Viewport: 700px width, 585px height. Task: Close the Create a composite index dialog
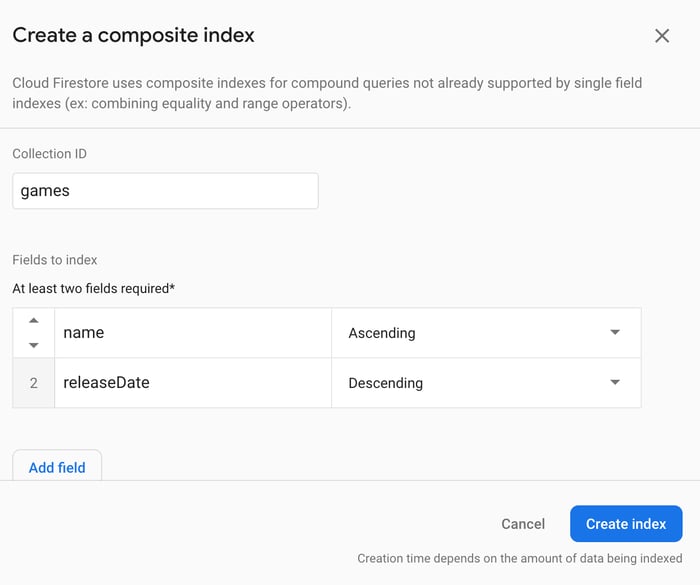pyautogui.click(x=662, y=36)
